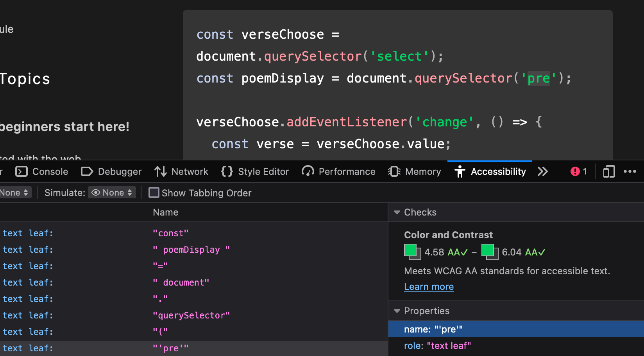Inspect the 4.58 contrast color swatch
Image resolution: width=644 pixels, height=356 pixels.
[410, 250]
